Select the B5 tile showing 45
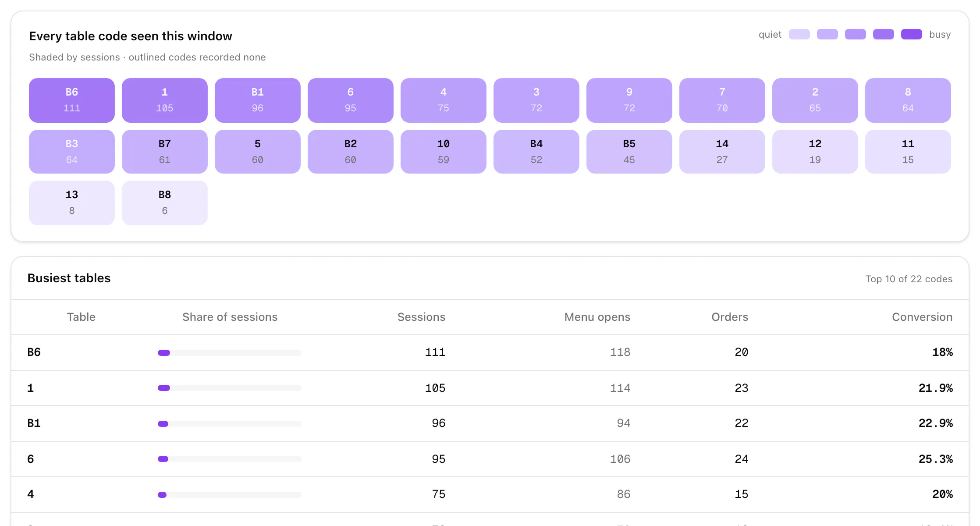The width and height of the screenshot is (980, 526). click(x=629, y=152)
